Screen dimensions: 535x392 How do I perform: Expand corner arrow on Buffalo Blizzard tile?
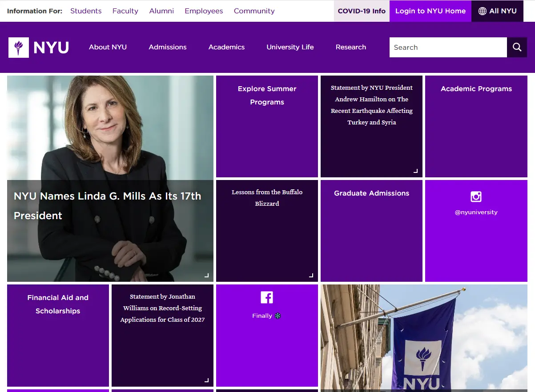311,276
